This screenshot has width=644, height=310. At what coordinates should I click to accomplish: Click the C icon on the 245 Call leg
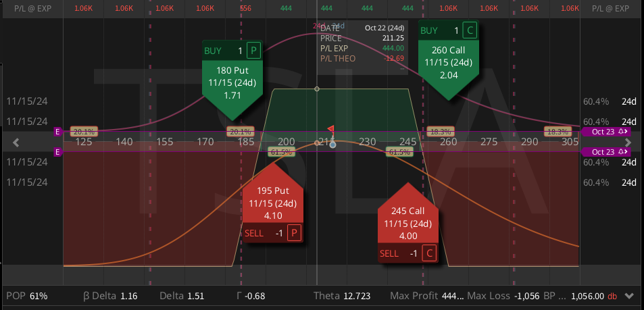[x=429, y=253]
